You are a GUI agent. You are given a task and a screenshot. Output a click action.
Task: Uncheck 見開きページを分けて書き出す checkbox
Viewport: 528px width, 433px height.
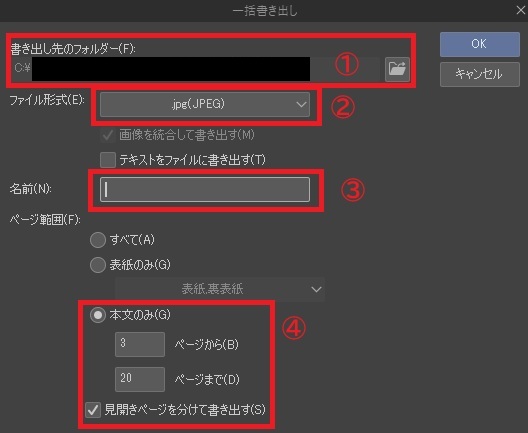click(x=93, y=410)
